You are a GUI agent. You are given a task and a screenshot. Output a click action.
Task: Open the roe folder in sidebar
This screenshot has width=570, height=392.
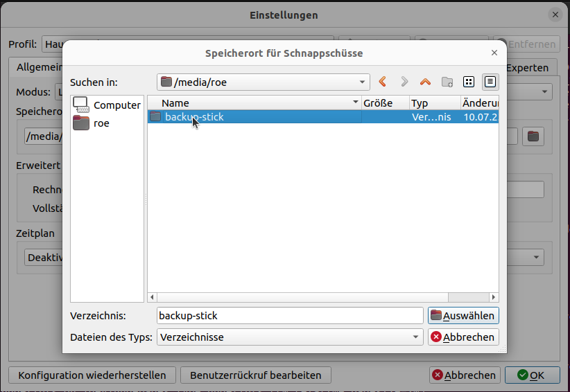point(81,123)
